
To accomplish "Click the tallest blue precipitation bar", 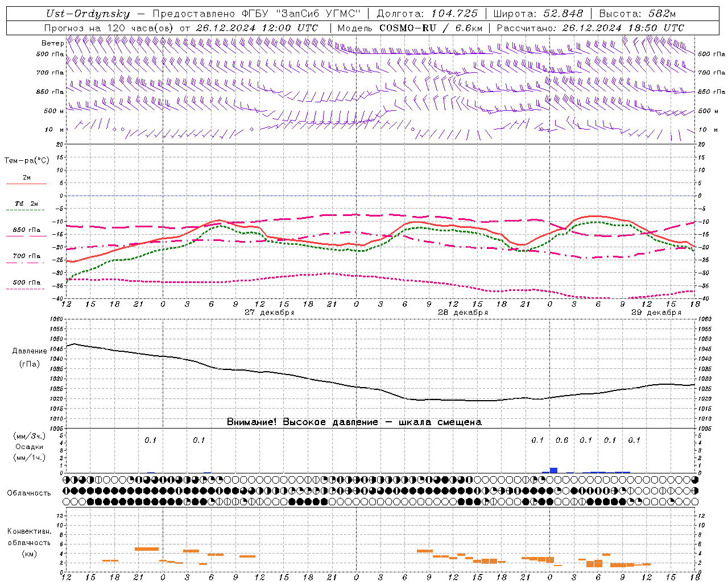I will [x=553, y=470].
